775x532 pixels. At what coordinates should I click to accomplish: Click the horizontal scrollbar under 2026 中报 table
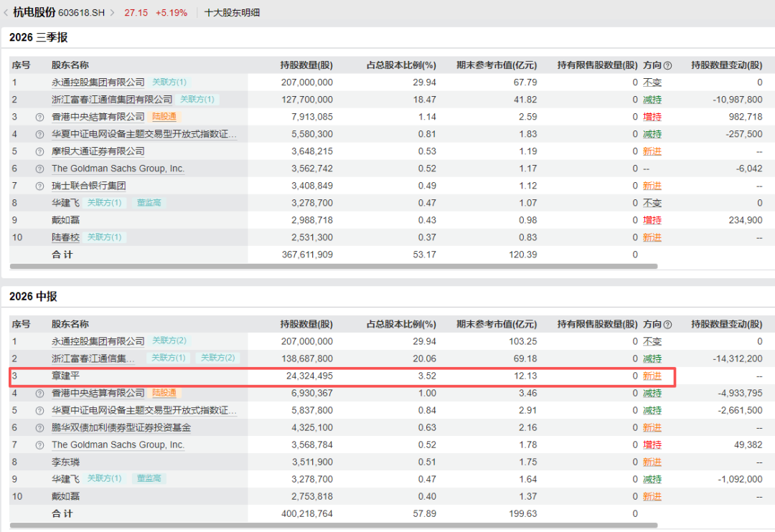click(x=334, y=525)
